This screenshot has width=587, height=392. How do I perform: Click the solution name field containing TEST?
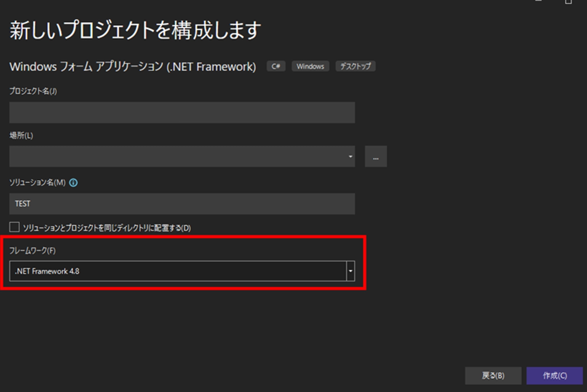[182, 204]
